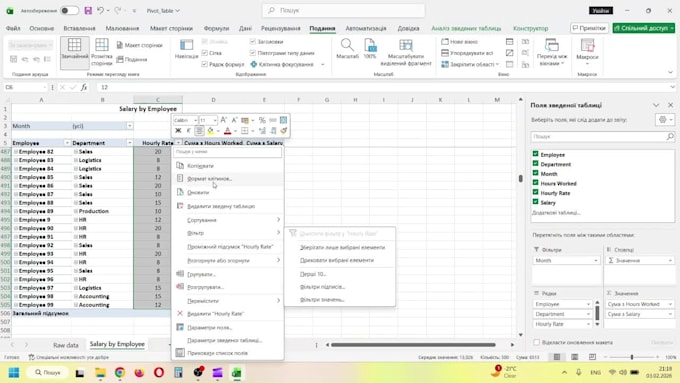This screenshot has width=680, height=383.
Task: Open the Department column header filter dropdown
Action: pos(129,143)
